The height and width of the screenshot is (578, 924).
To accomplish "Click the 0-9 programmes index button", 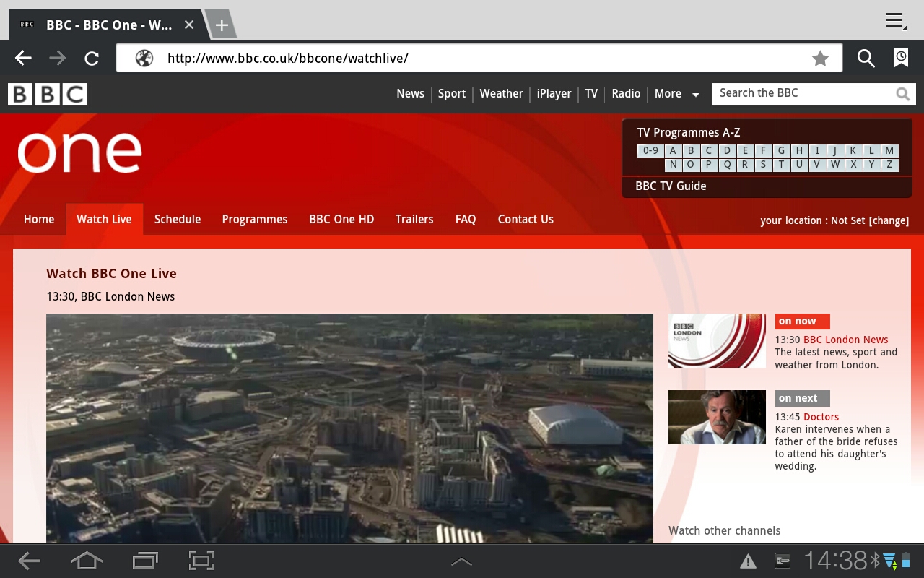I will (x=650, y=151).
